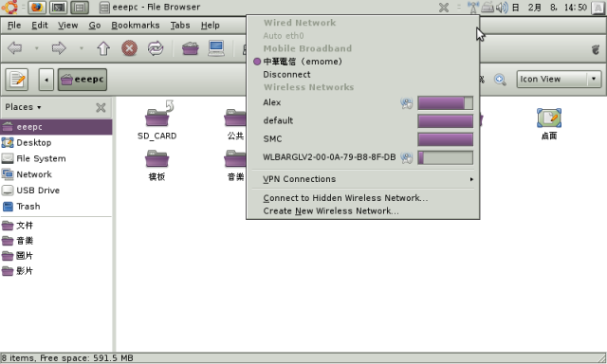
Task: Select the 公共 folder icon
Action: [235, 118]
